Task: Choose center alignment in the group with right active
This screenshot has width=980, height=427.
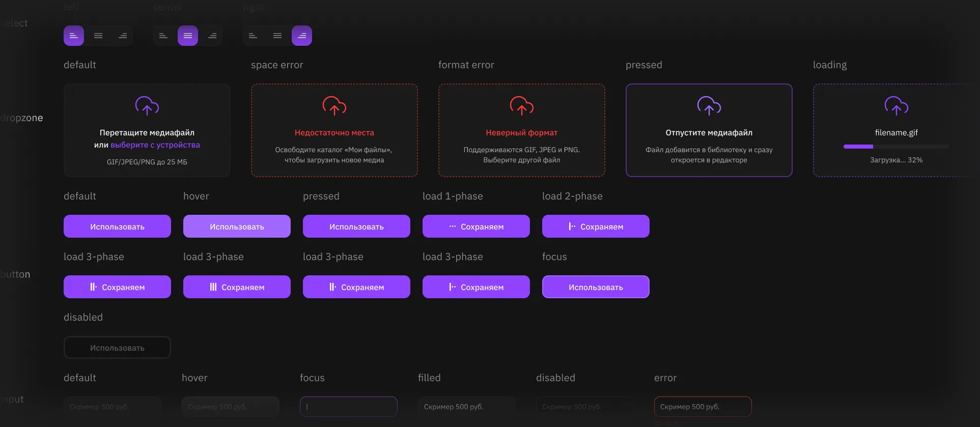Action: coord(277,36)
